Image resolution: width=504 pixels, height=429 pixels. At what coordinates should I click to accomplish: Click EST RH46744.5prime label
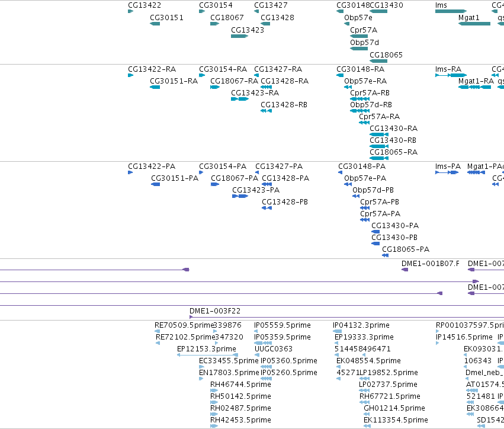pos(240,385)
